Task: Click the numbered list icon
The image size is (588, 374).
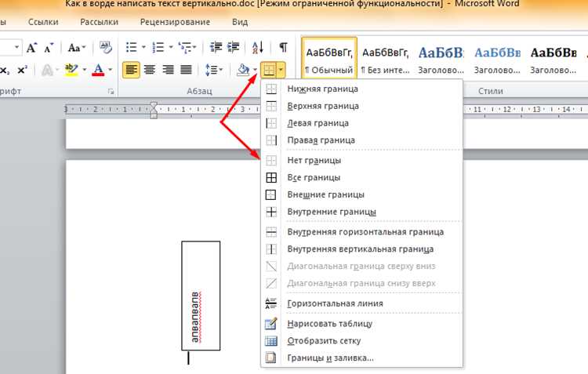Action: coord(158,47)
